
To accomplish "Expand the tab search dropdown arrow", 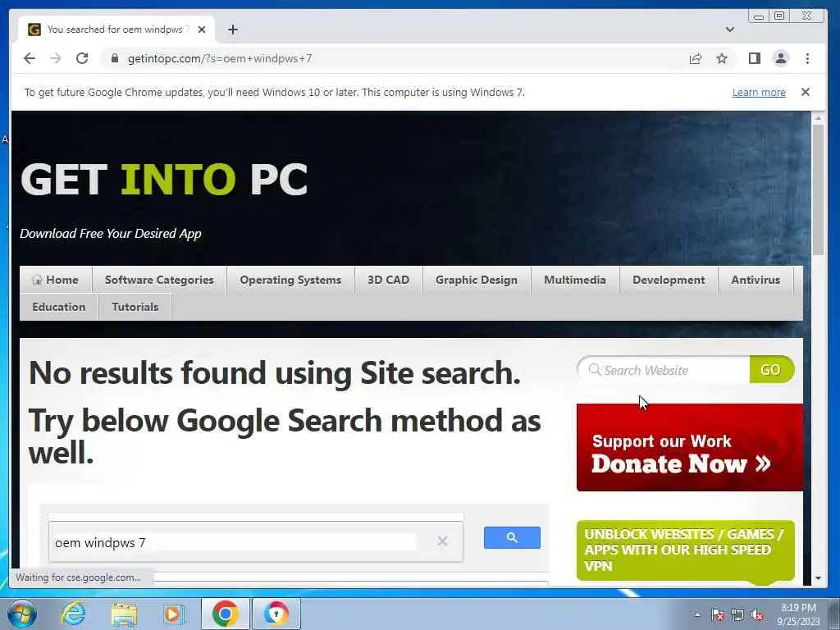I will (x=729, y=30).
